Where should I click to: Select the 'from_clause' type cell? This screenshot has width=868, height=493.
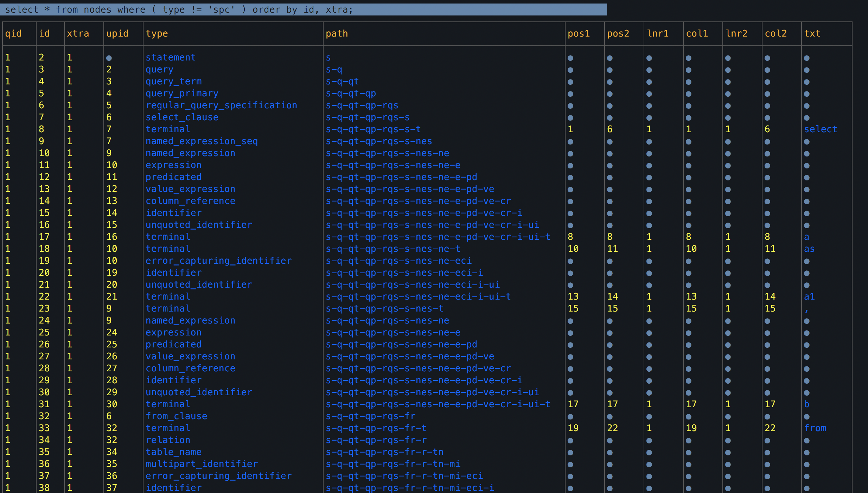pyautogui.click(x=176, y=416)
